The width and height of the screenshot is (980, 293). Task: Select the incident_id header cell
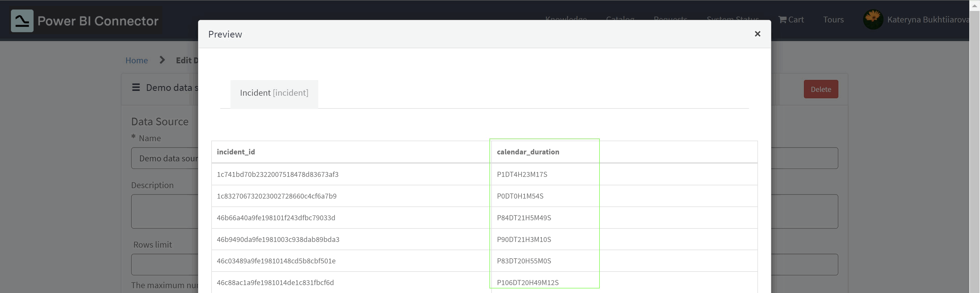coord(236,151)
